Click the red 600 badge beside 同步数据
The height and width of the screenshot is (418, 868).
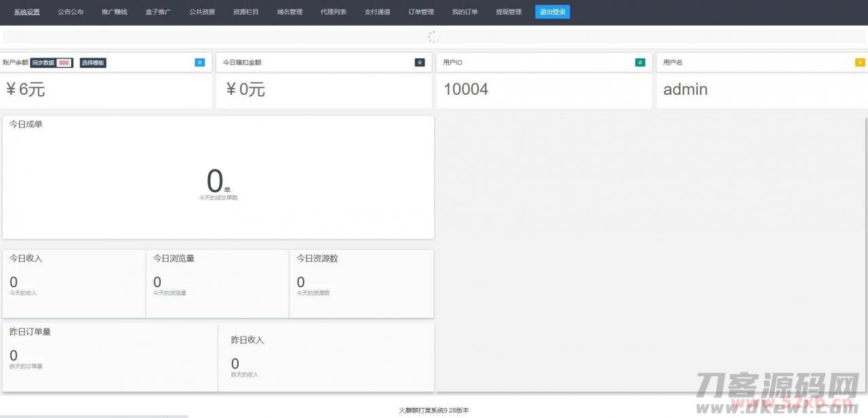click(64, 63)
